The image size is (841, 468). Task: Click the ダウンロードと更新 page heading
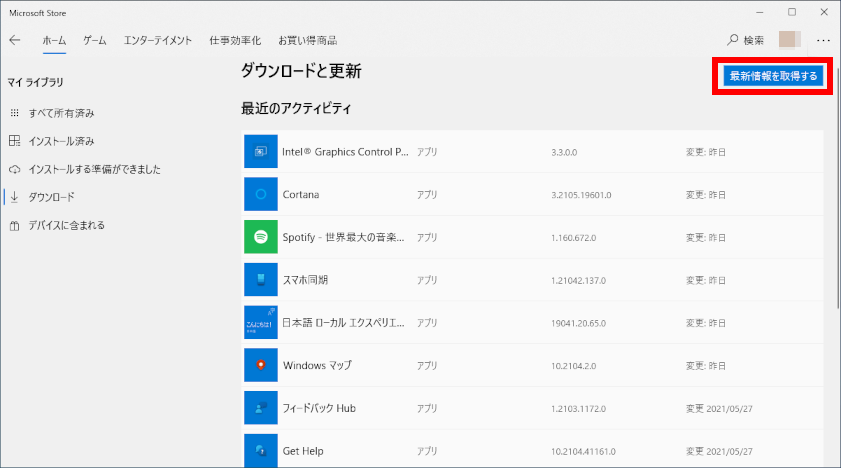[x=301, y=71]
